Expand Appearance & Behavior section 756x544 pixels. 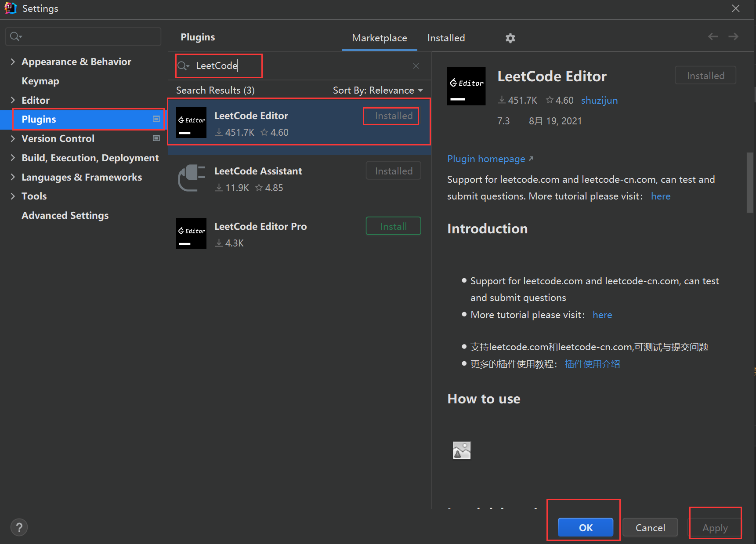[x=13, y=62]
